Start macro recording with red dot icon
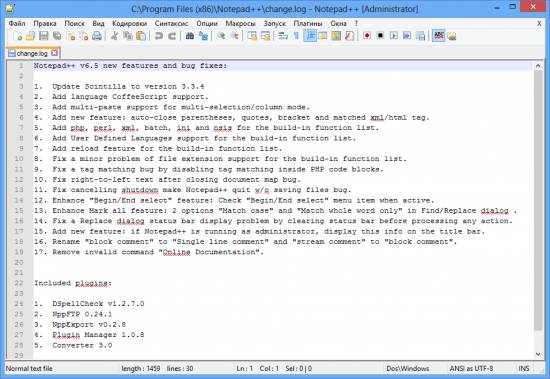Image resolution: width=550 pixels, height=379 pixels. (x=367, y=36)
